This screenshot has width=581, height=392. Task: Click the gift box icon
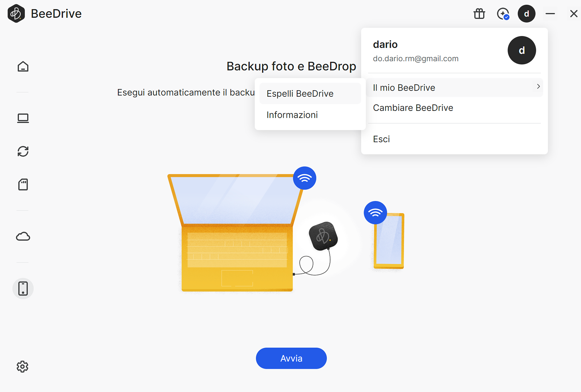pyautogui.click(x=479, y=14)
